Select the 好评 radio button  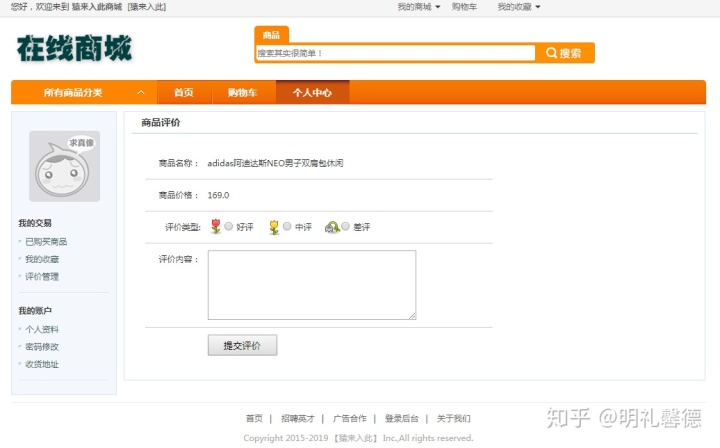pyautogui.click(x=229, y=226)
